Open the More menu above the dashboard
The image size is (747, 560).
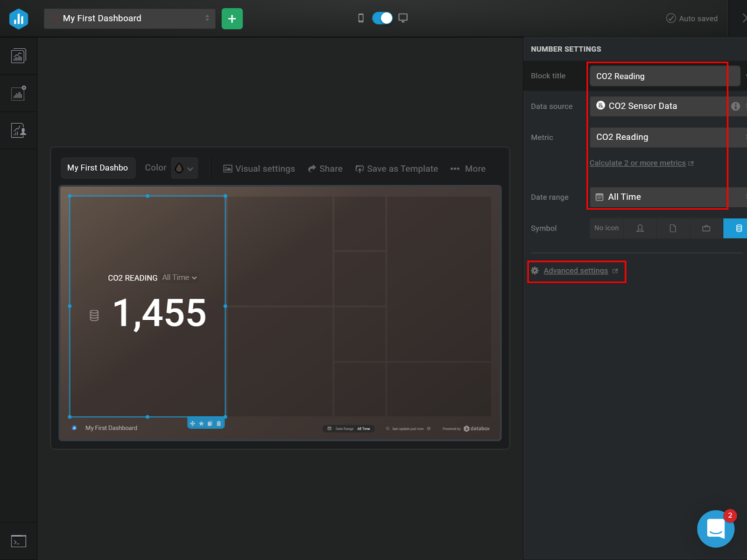pos(467,168)
